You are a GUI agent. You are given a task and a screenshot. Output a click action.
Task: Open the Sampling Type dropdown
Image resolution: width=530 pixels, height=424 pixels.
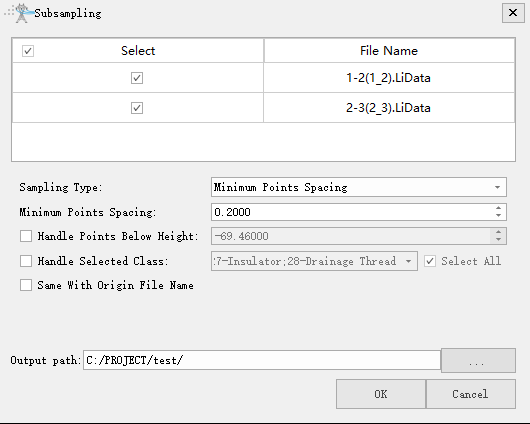pyautogui.click(x=359, y=187)
